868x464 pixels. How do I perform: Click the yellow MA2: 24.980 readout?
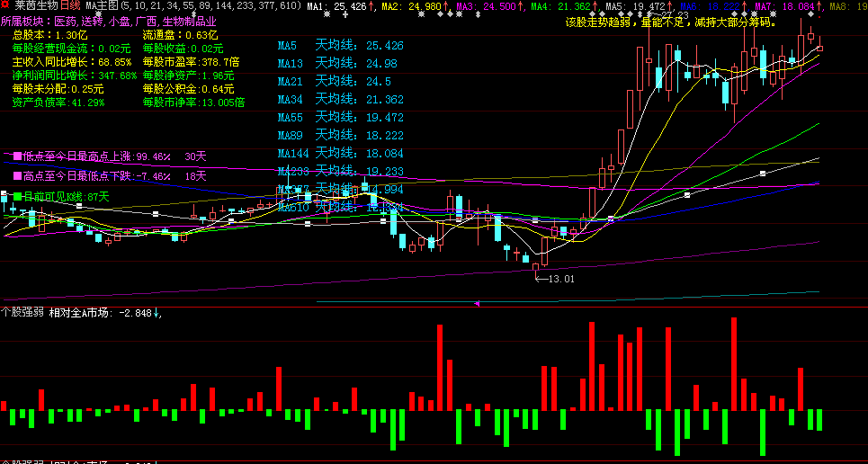click(x=415, y=6)
